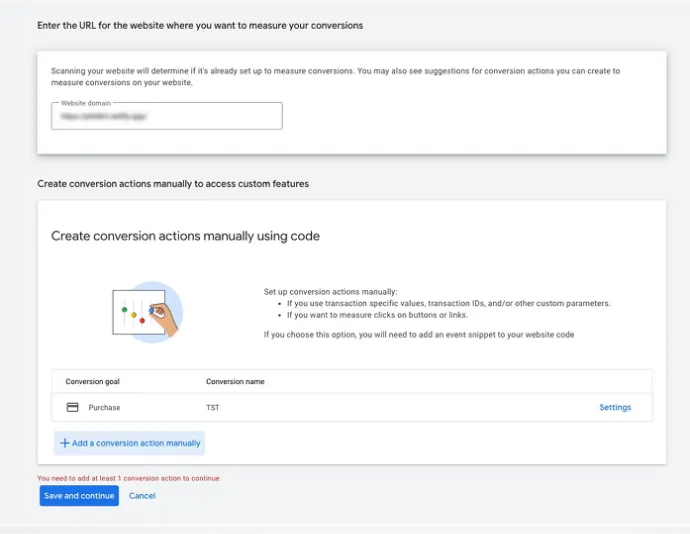
Task: Click the red conversion action error message
Action: (128, 478)
